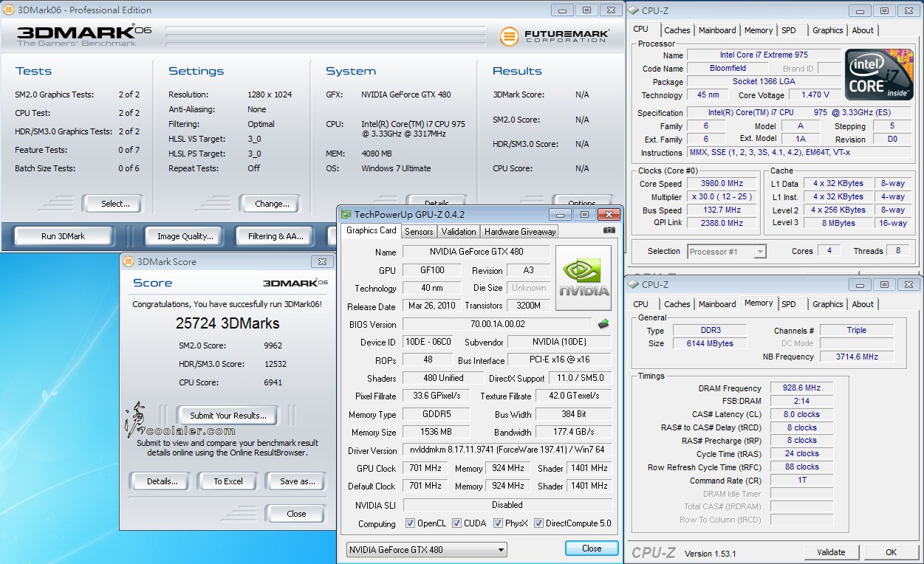Image resolution: width=924 pixels, height=564 pixels.
Task: Open the Memory tab in upper CPU-Z window
Action: (x=759, y=30)
